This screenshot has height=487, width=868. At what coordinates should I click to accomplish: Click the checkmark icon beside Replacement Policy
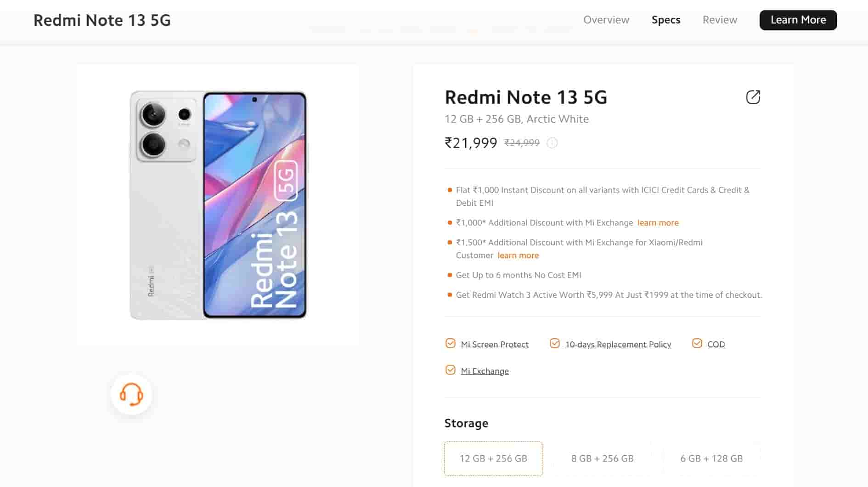point(555,343)
